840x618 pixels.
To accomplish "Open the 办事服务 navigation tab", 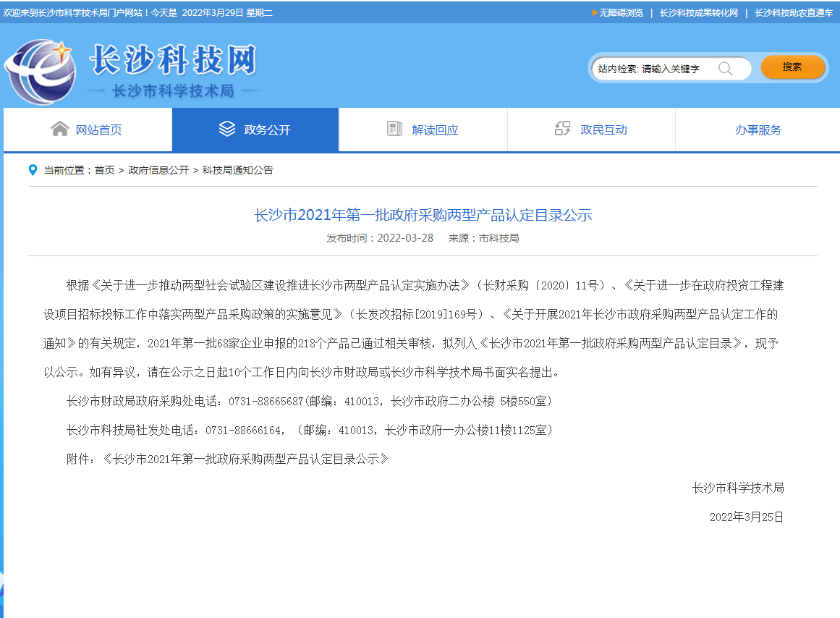I will click(758, 130).
